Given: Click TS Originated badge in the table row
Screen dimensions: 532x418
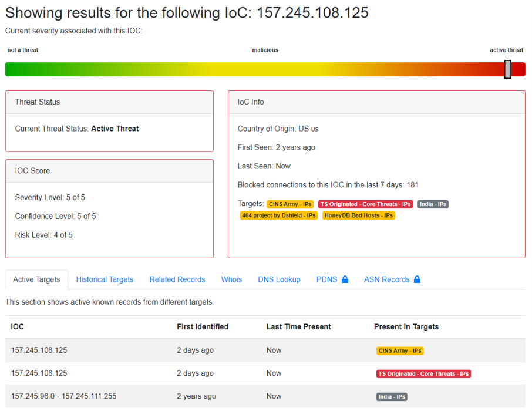Looking at the screenshot, I should click(x=423, y=374).
